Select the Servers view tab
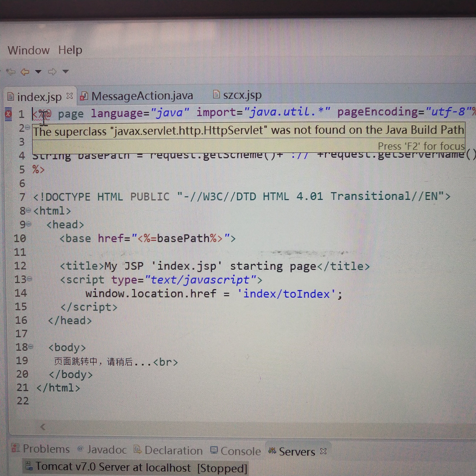This screenshot has width=476, height=476. 297,452
